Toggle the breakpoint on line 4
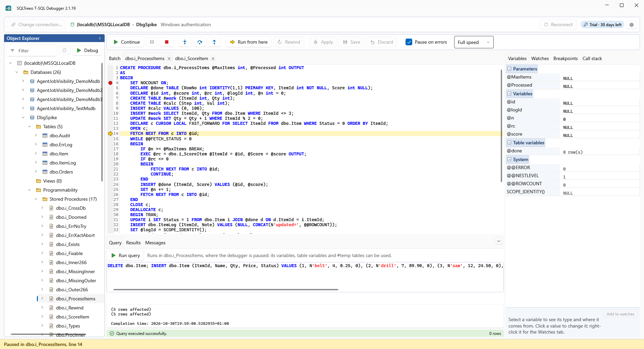Viewport: 644px width, 349px height. click(110, 83)
